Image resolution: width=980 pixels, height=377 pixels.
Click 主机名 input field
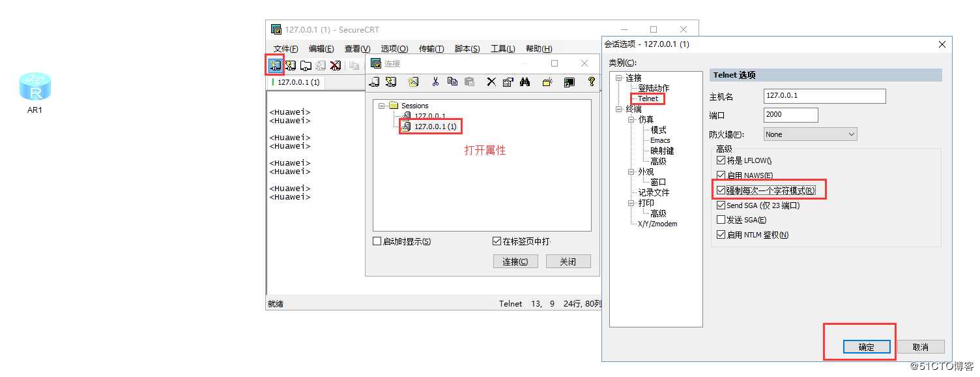point(824,96)
